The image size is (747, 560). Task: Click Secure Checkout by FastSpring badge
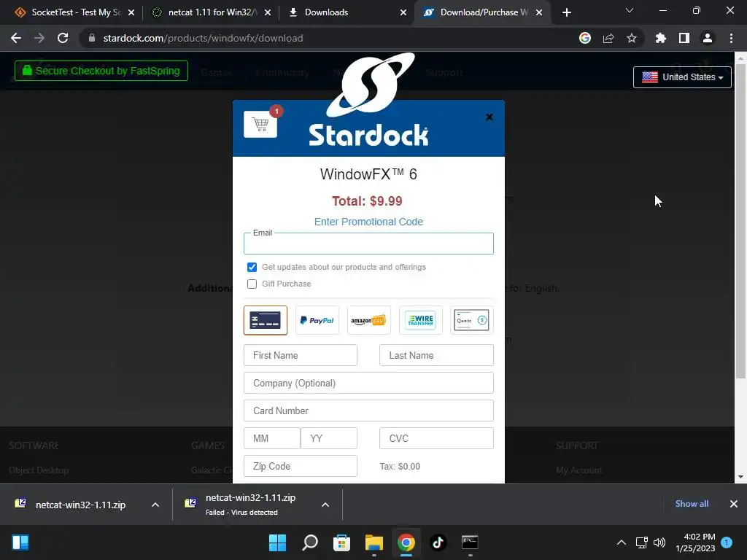(101, 71)
